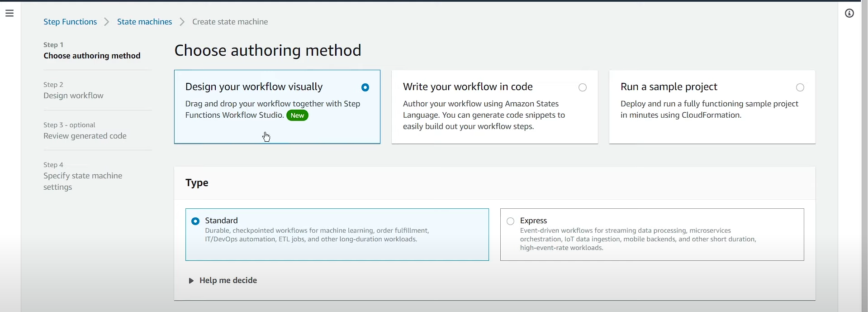Click the page vertical scrollbar

[864, 157]
